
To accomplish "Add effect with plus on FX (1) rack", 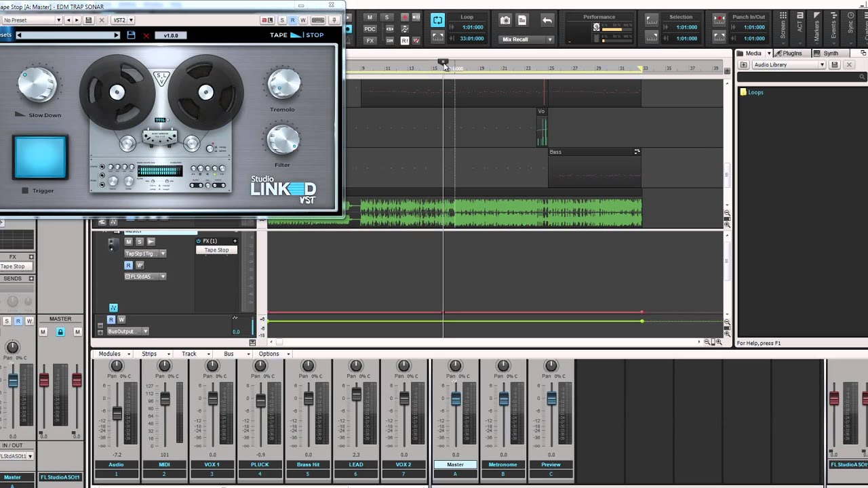I will click(235, 241).
